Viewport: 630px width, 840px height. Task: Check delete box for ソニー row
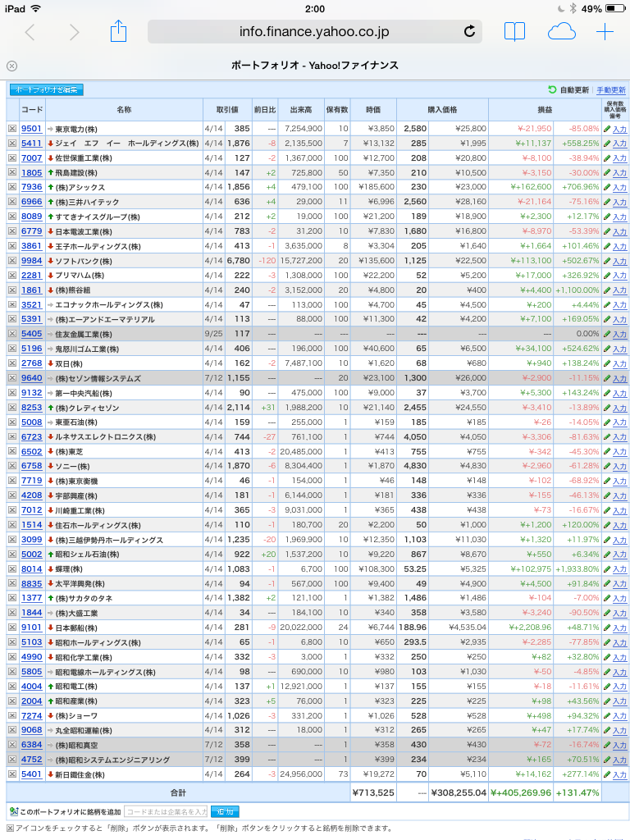(x=12, y=466)
